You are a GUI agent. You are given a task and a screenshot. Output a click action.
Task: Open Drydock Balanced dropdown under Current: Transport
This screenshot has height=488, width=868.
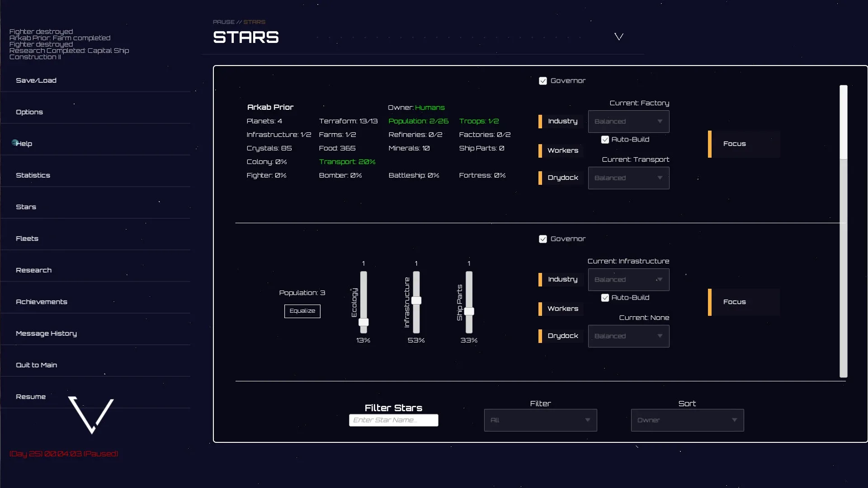[x=628, y=178]
